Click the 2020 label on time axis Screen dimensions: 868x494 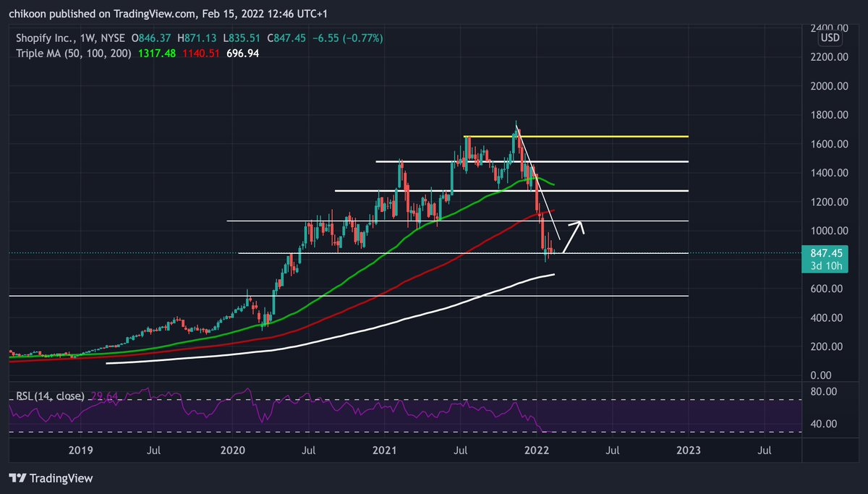coord(232,451)
